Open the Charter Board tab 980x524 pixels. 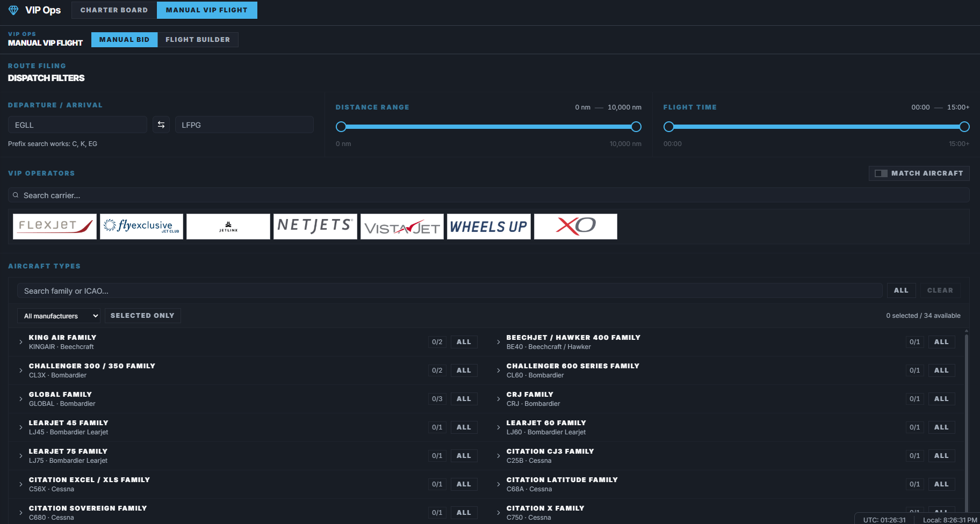(x=114, y=10)
